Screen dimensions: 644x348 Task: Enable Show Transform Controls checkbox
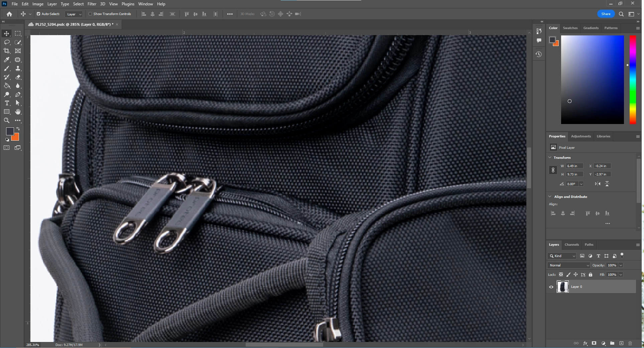tap(90, 14)
